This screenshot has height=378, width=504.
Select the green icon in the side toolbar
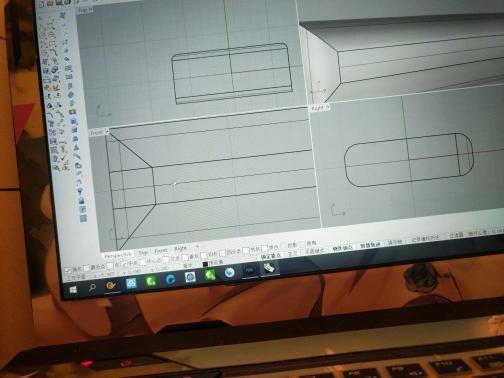73,112
